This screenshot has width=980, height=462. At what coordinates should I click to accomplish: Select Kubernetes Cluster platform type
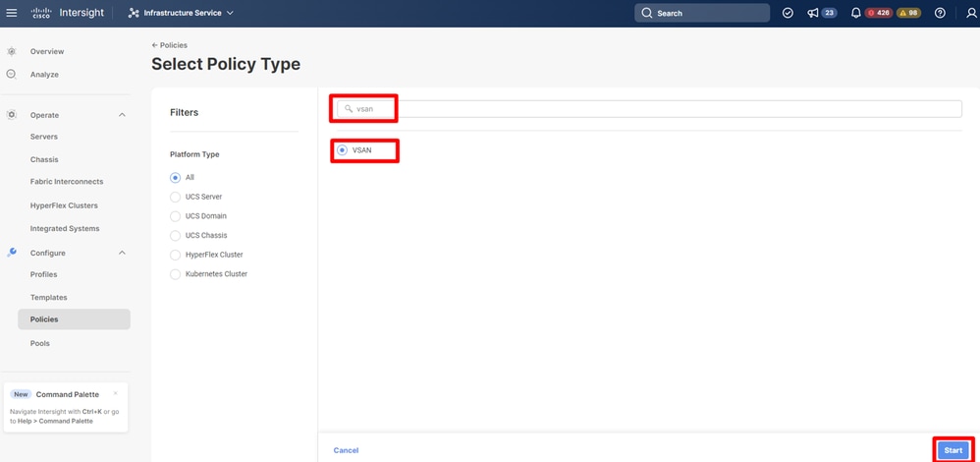click(175, 274)
